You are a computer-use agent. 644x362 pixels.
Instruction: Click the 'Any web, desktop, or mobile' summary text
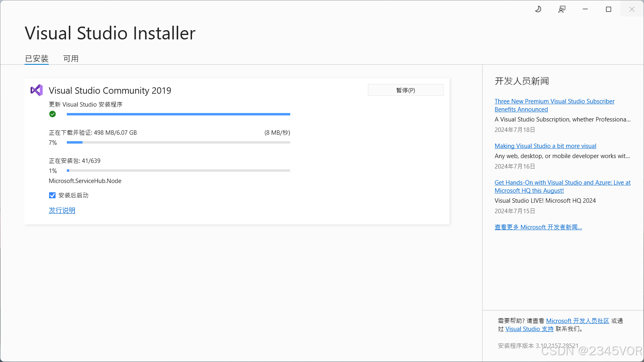(562, 156)
